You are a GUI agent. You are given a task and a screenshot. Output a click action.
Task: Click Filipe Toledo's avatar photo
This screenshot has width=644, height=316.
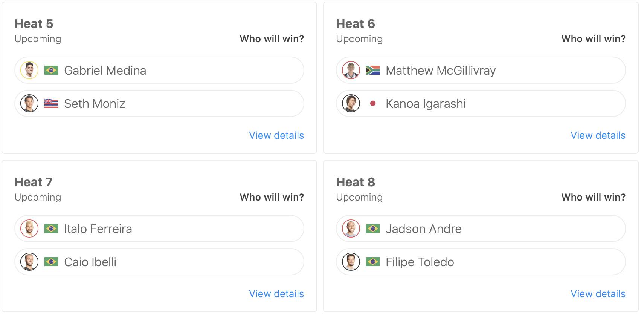351,262
